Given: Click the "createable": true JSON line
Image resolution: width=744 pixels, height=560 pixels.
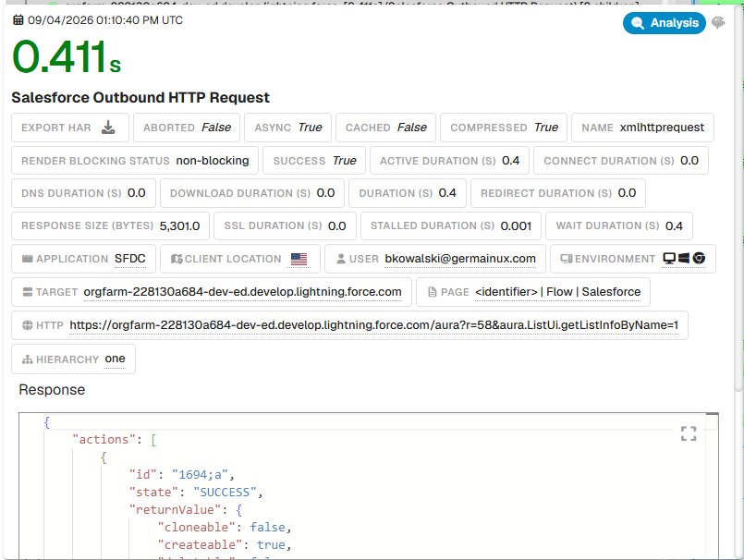Looking at the screenshot, I should [x=225, y=545].
